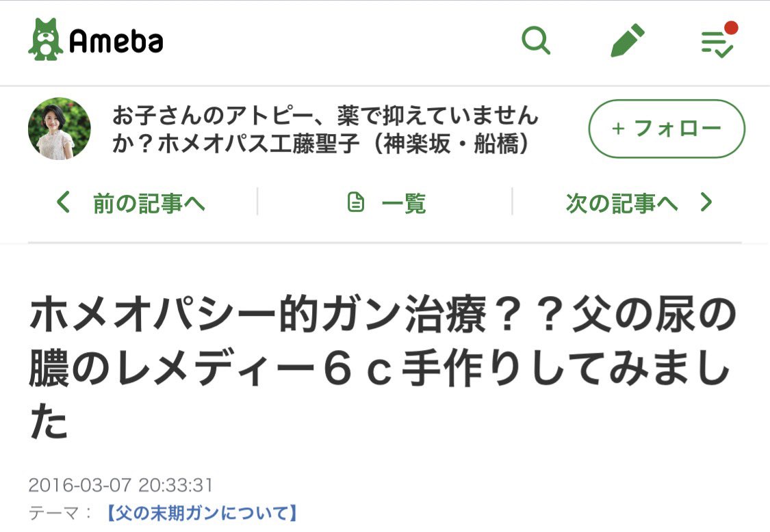Click the Ameba wordmark text

tap(116, 41)
